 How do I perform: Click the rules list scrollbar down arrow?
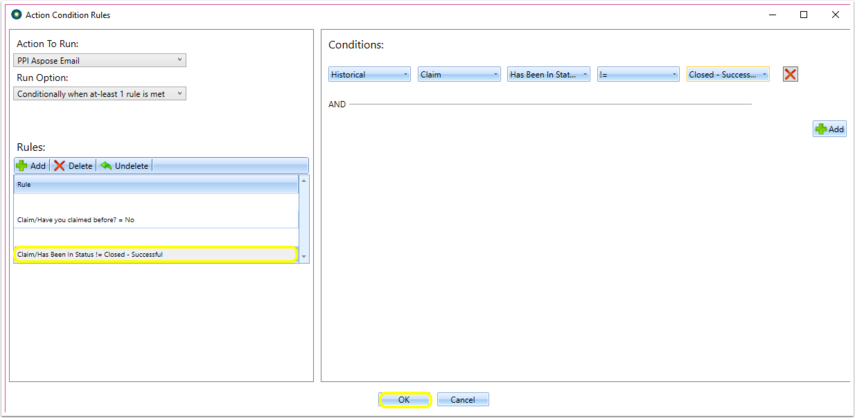(x=304, y=257)
